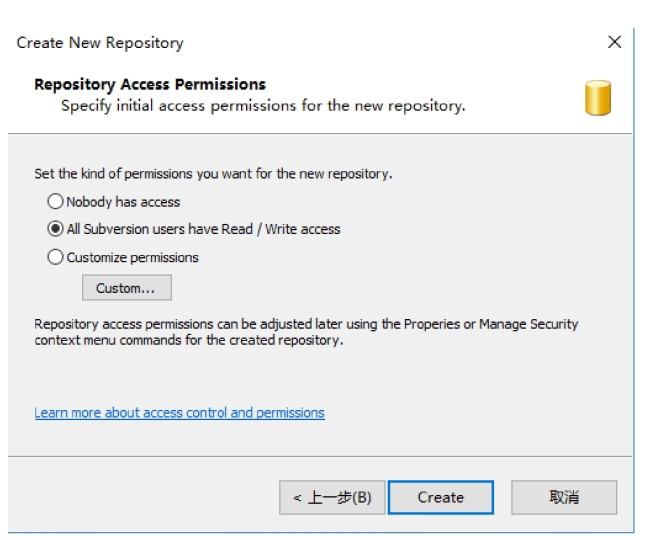Click the Repository Access Permissions heading

pos(150,84)
